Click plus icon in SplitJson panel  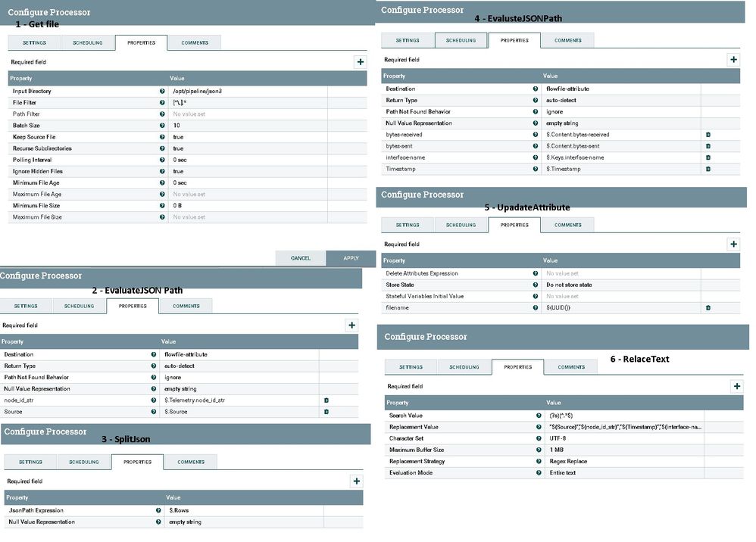356,481
